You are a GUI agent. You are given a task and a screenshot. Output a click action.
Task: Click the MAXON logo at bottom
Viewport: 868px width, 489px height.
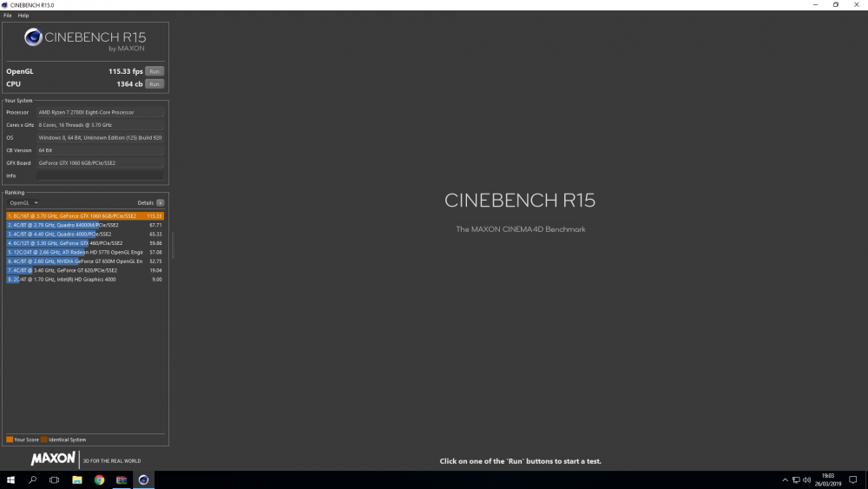53,459
